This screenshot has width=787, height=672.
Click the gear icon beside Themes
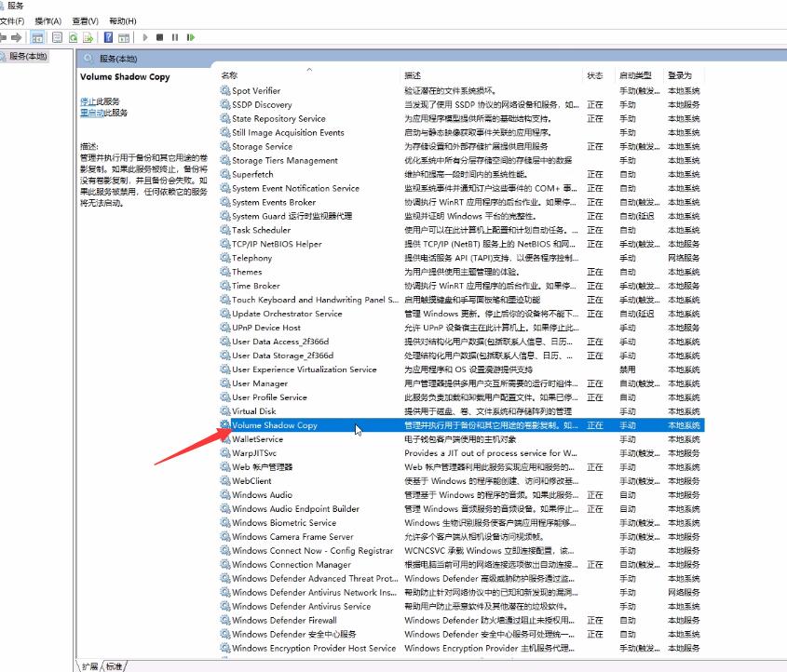click(225, 271)
